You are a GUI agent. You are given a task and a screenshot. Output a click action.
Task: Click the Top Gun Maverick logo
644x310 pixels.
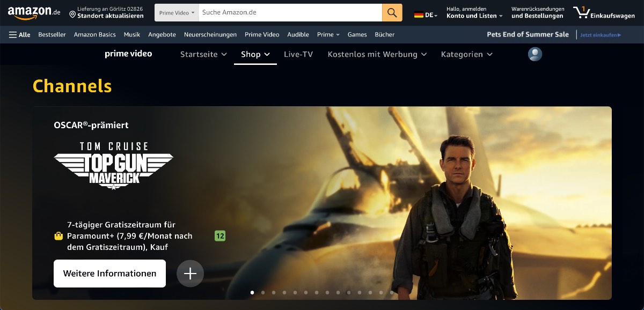[113, 166]
